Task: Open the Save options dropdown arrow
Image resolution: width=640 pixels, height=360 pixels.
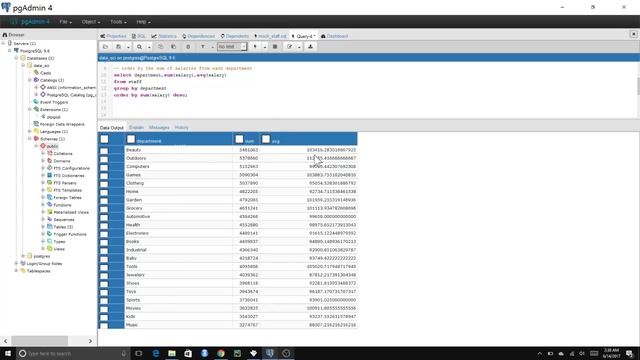Action: (128, 47)
